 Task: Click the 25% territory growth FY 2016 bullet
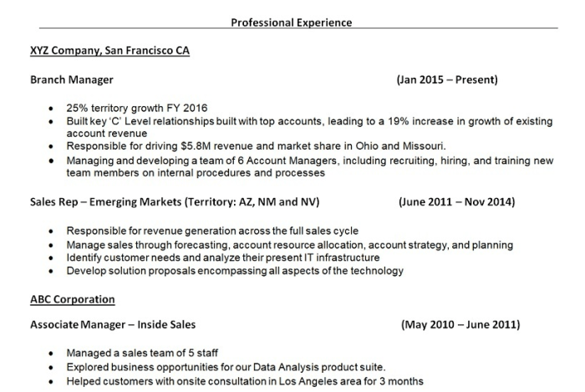(x=137, y=109)
